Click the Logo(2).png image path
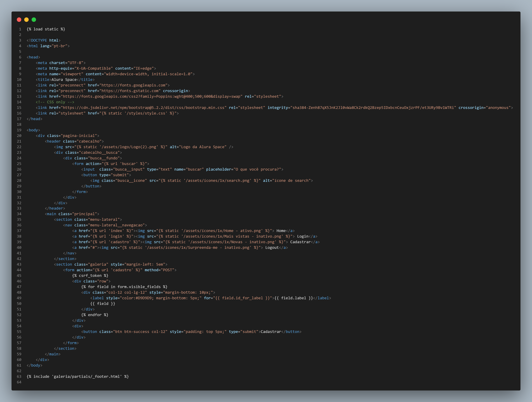The image size is (532, 402). coord(129,147)
